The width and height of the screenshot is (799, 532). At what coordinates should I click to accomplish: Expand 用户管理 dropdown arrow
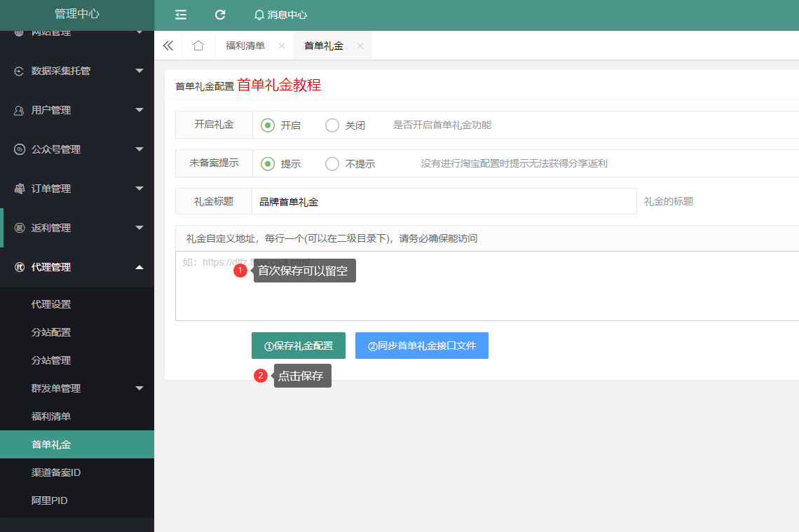pos(139,110)
